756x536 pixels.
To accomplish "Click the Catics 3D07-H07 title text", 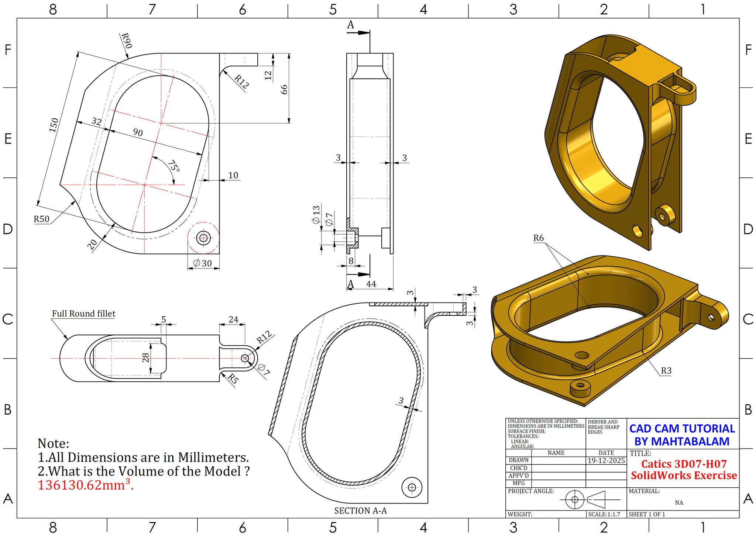I will point(684,464).
